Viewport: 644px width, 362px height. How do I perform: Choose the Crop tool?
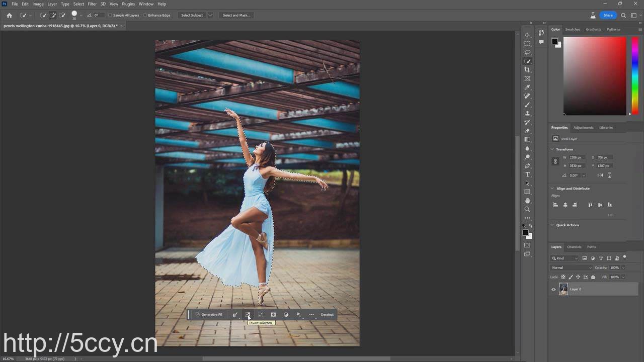tap(527, 70)
